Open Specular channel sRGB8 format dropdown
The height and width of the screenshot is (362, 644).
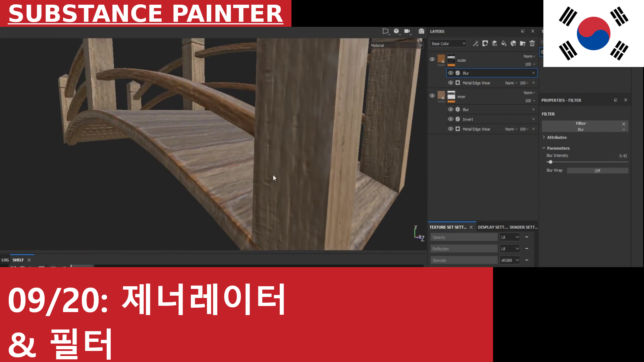(x=510, y=260)
